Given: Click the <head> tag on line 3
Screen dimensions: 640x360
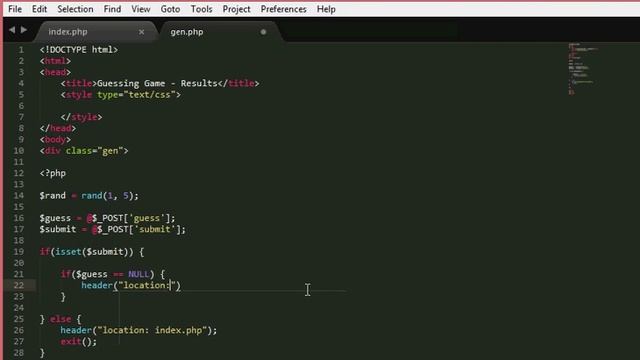Looking at the screenshot, I should pyautogui.click(x=55, y=72).
